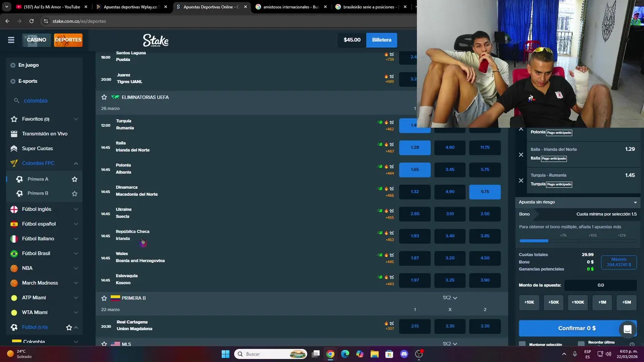Image resolution: width=644 pixels, height=362 pixels.
Task: Click the En juego radio option
Action: coord(13,65)
